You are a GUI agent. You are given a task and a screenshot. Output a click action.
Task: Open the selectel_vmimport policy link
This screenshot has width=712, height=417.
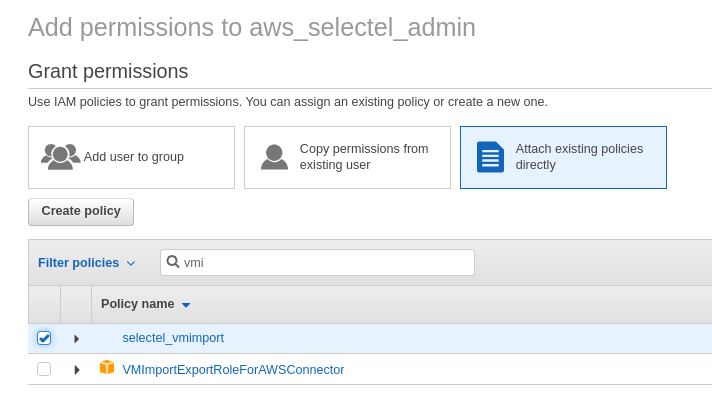coord(173,338)
